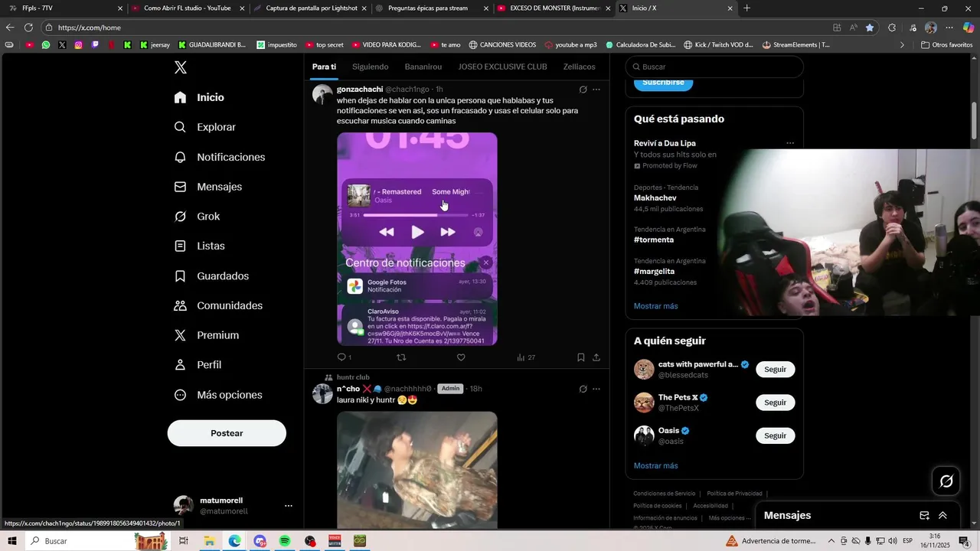Open more options for Reviví a Dua Lipa
980x551 pixels.
coord(790,143)
